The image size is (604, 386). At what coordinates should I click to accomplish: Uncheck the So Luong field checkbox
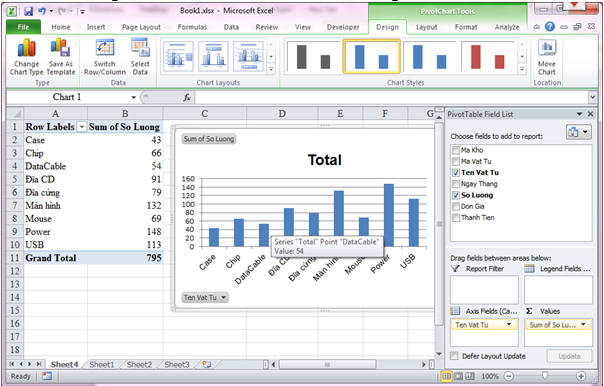456,195
